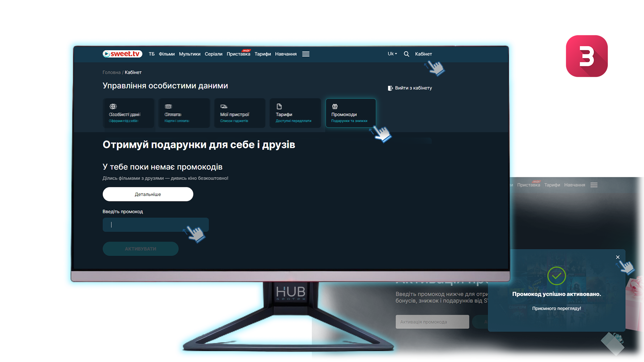Image resolution: width=644 pixels, height=362 pixels.
Task: Open the search magnifier icon
Action: [406, 54]
